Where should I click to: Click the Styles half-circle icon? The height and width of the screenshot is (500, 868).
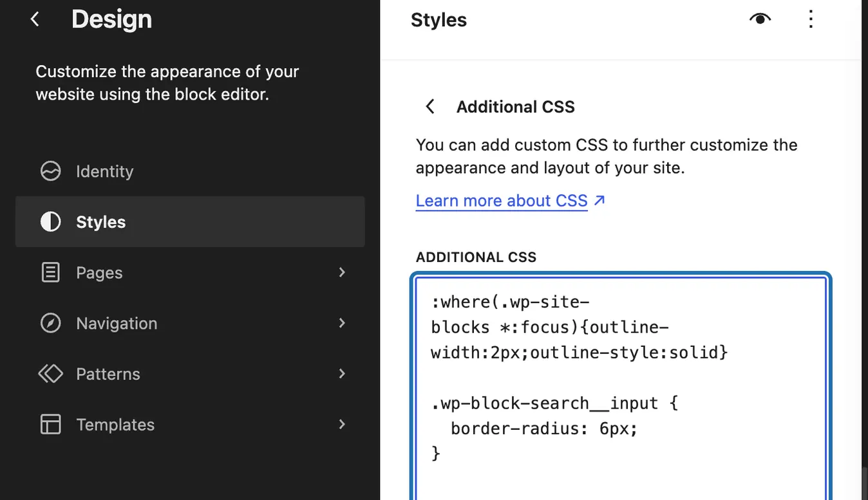coord(50,222)
